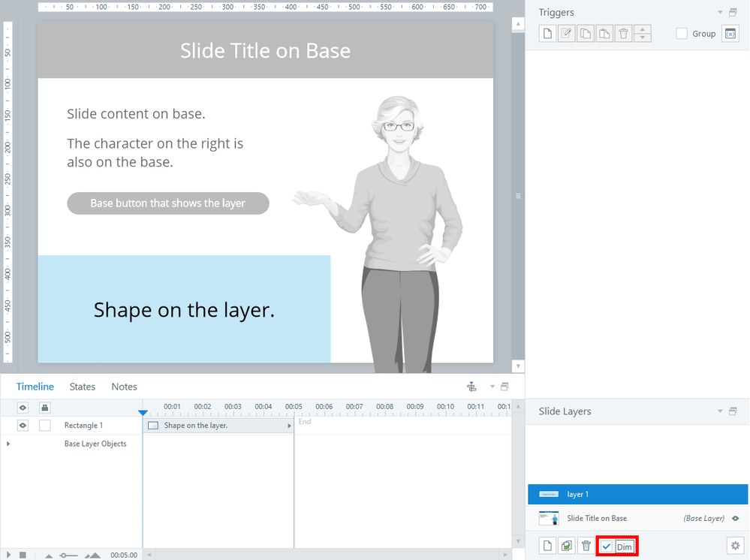Click the 00:05 mark on timeline ruler
The image size is (750, 560).
[x=294, y=407]
